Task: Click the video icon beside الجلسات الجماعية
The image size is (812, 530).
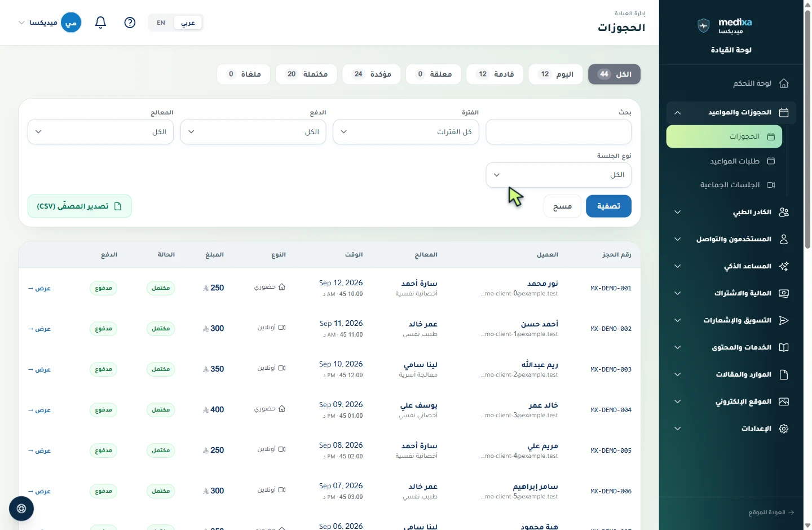Action: (771, 185)
